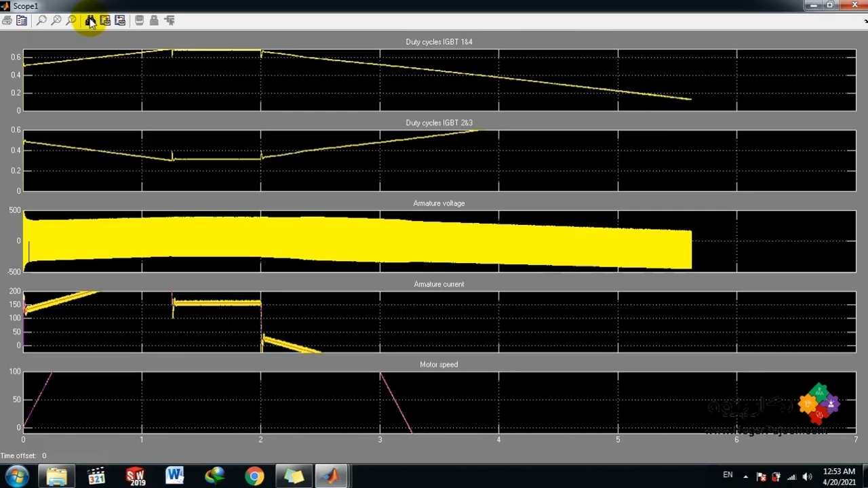868x488 pixels.
Task: Restore saved axes settings
Action: tap(120, 21)
